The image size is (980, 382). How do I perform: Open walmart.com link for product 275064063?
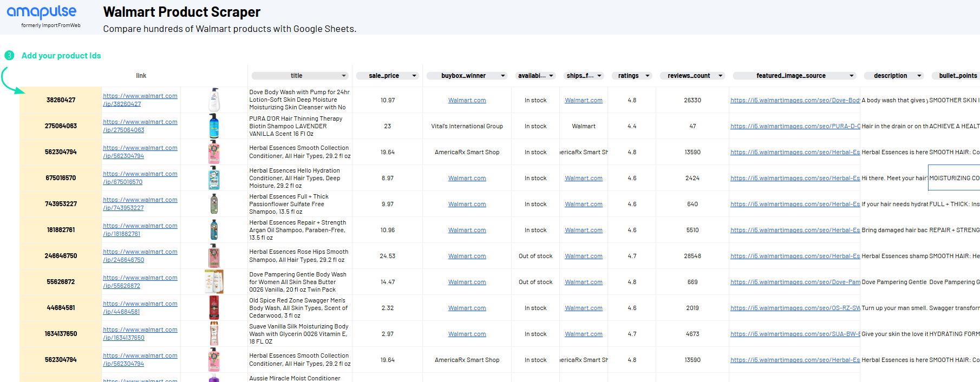click(140, 126)
